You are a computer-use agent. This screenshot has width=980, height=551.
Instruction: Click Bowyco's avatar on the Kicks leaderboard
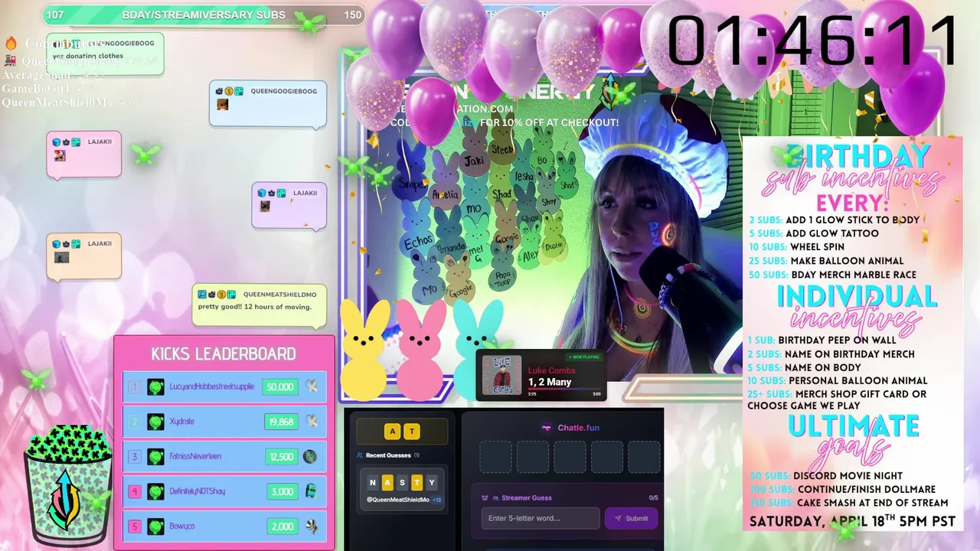(156, 527)
